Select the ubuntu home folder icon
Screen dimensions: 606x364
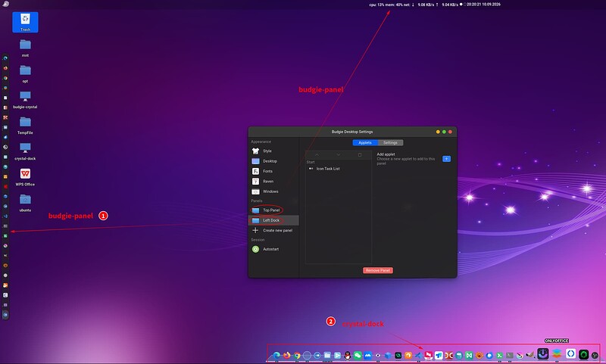(25, 203)
